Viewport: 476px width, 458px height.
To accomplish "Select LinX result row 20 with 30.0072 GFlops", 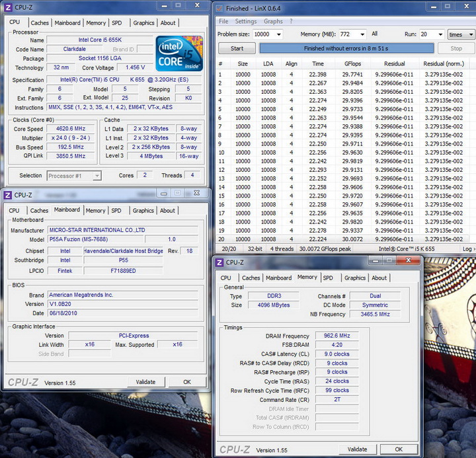I will click(342, 239).
